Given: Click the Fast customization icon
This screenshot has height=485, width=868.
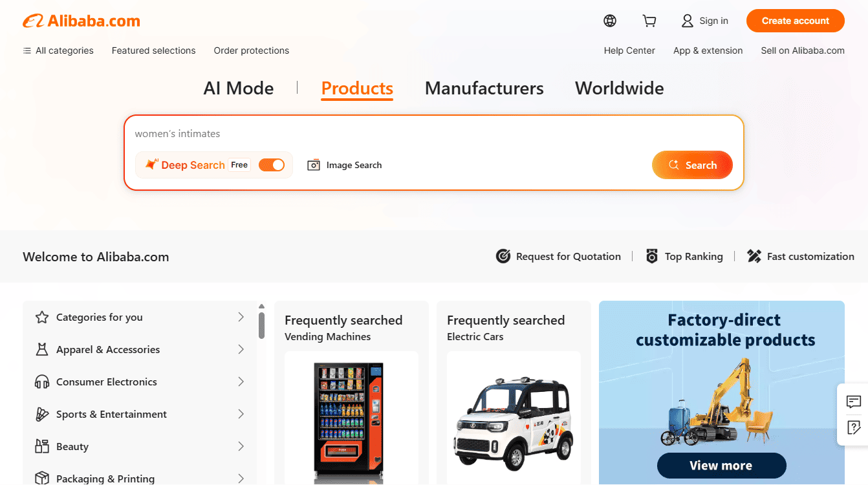Looking at the screenshot, I should [754, 257].
